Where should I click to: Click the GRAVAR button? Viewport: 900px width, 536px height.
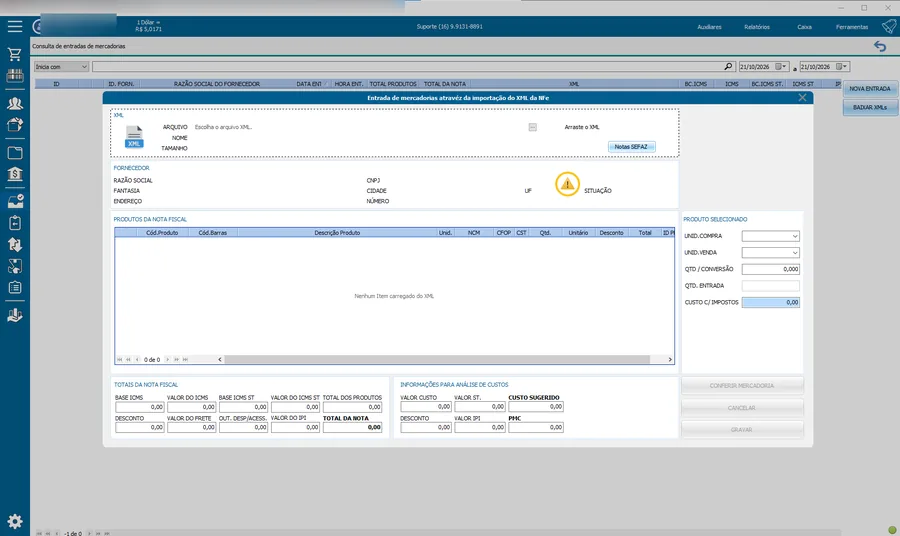pyautogui.click(x=742, y=429)
